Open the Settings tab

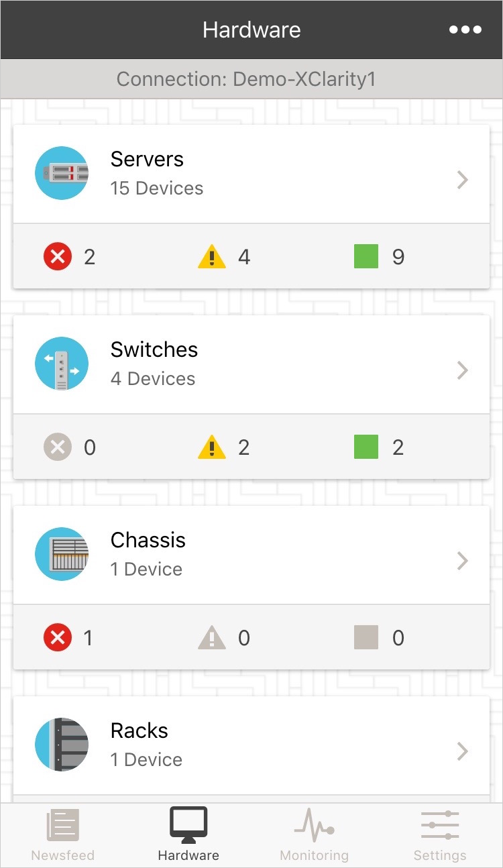click(440, 835)
